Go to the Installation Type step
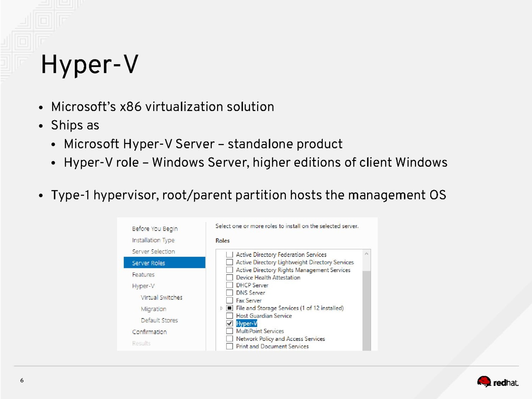The height and width of the screenshot is (399, 532). [153, 240]
